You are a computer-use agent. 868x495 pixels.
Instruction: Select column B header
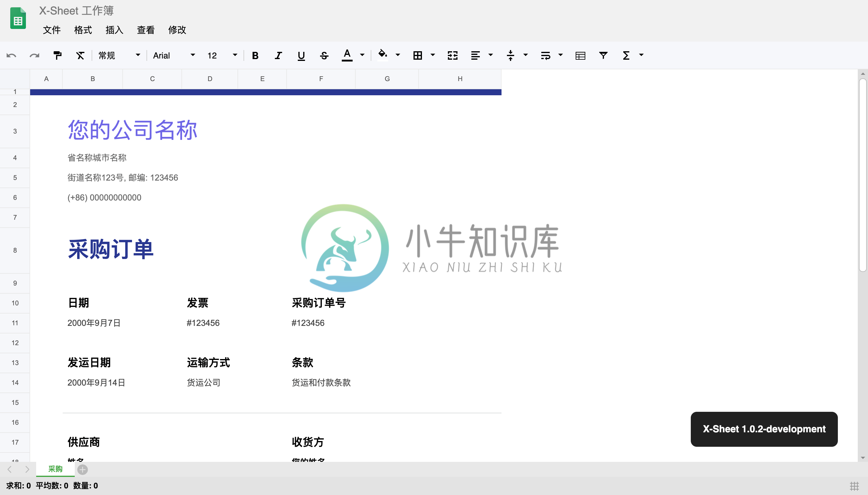point(93,79)
